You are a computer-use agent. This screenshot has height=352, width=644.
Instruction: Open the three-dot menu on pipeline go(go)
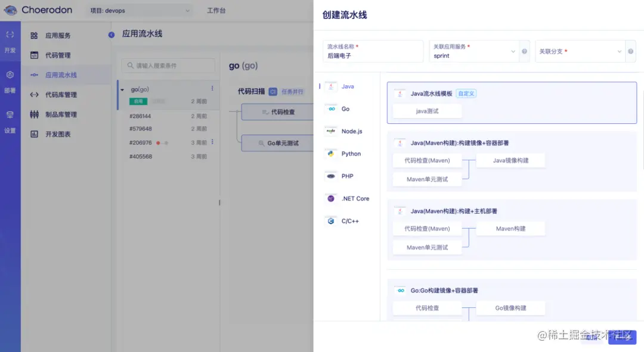(212, 88)
